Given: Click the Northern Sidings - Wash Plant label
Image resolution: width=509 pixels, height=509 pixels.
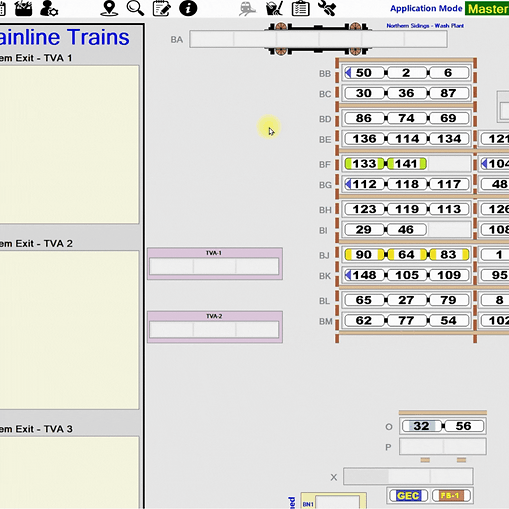Looking at the screenshot, I should pyautogui.click(x=425, y=26).
